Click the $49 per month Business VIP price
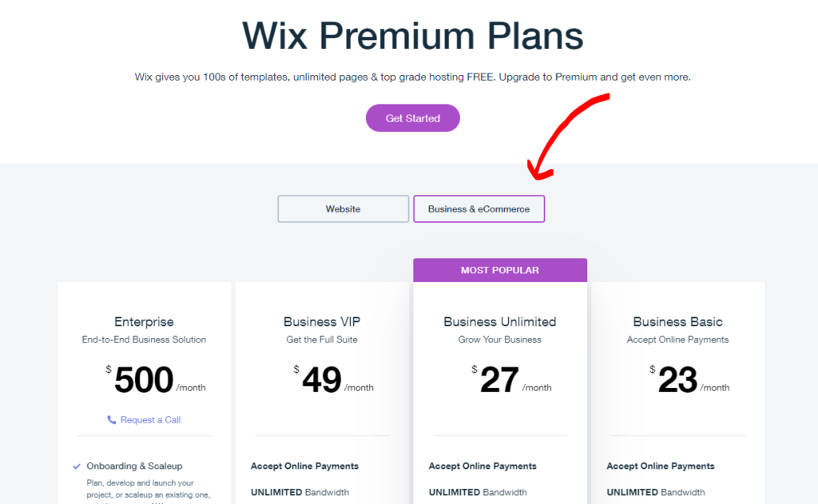The width and height of the screenshot is (818, 504). click(333, 379)
